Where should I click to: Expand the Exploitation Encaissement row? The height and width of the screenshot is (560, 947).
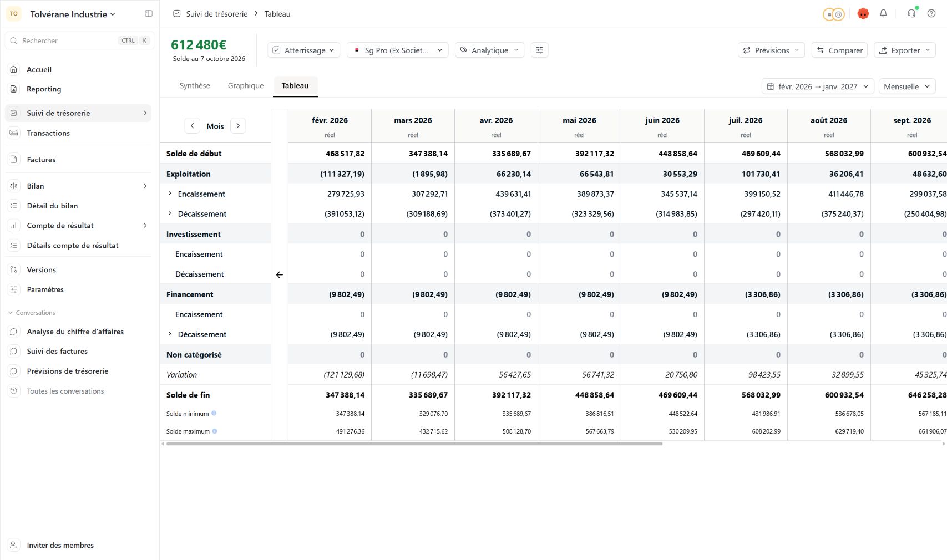170,194
